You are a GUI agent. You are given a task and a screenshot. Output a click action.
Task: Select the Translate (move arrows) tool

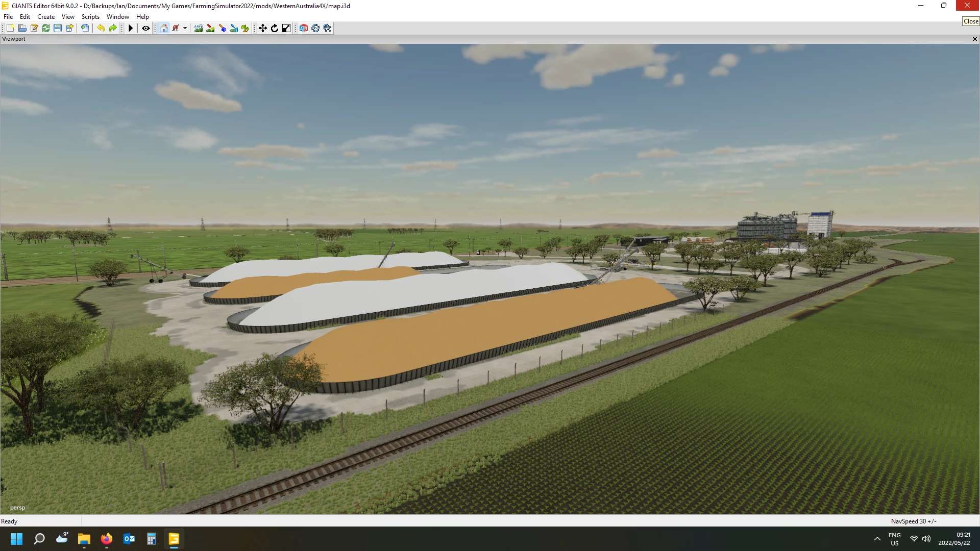tap(263, 28)
